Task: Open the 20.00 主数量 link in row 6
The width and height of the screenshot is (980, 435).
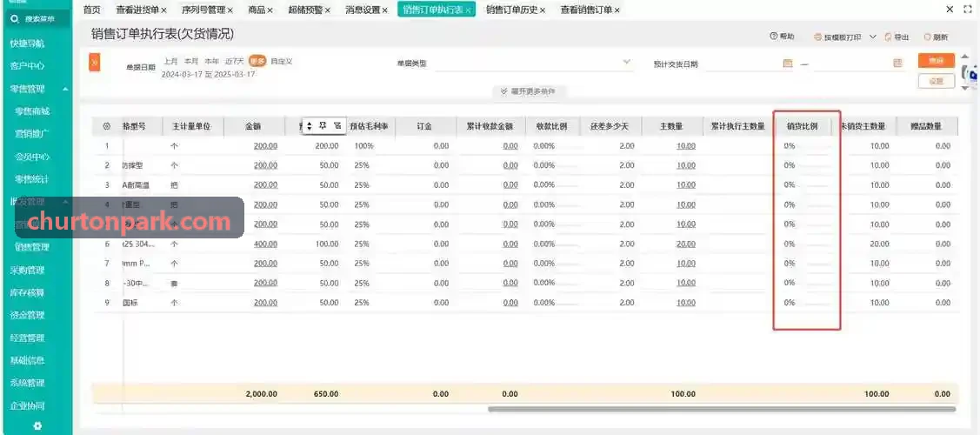Action: tap(685, 244)
